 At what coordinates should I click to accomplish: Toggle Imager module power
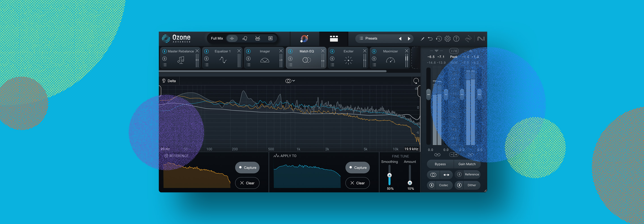248,51
